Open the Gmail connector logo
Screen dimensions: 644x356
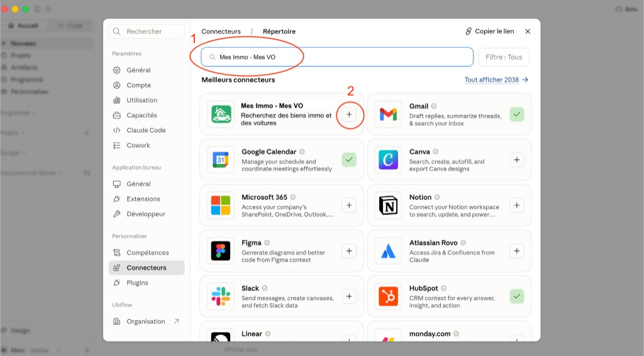[388, 114]
